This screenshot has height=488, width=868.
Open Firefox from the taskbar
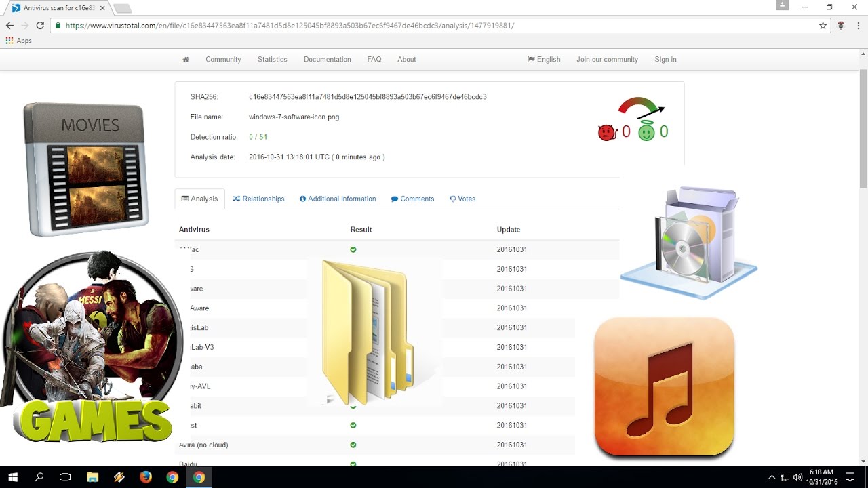point(146,477)
